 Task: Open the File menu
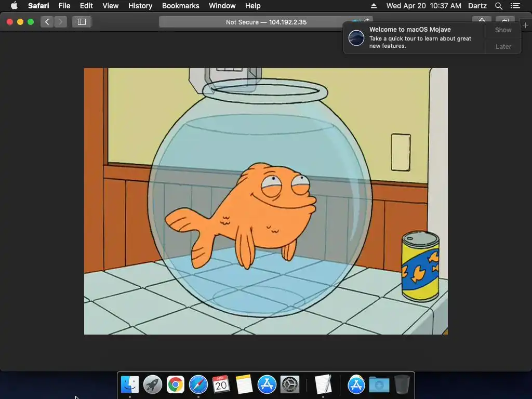(x=64, y=6)
